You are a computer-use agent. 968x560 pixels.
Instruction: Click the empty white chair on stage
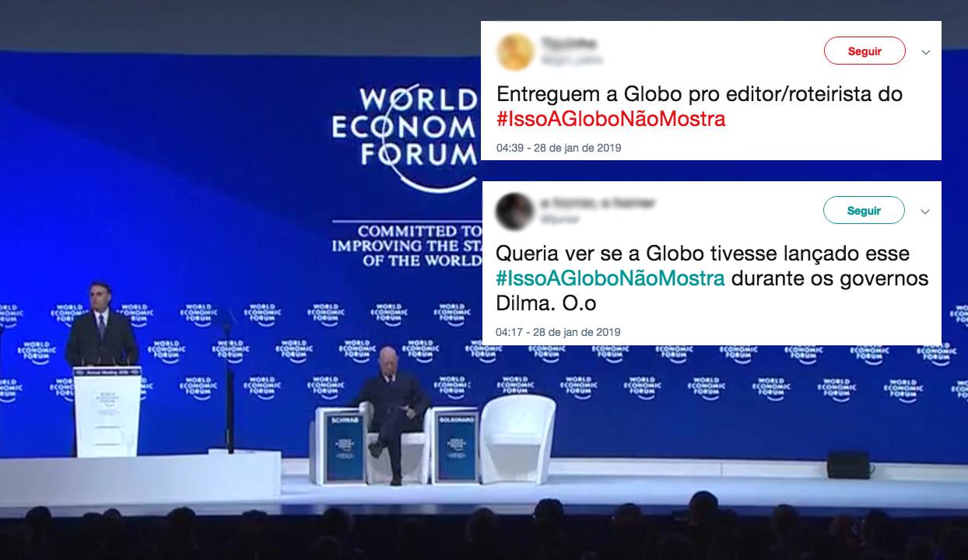click(517, 439)
